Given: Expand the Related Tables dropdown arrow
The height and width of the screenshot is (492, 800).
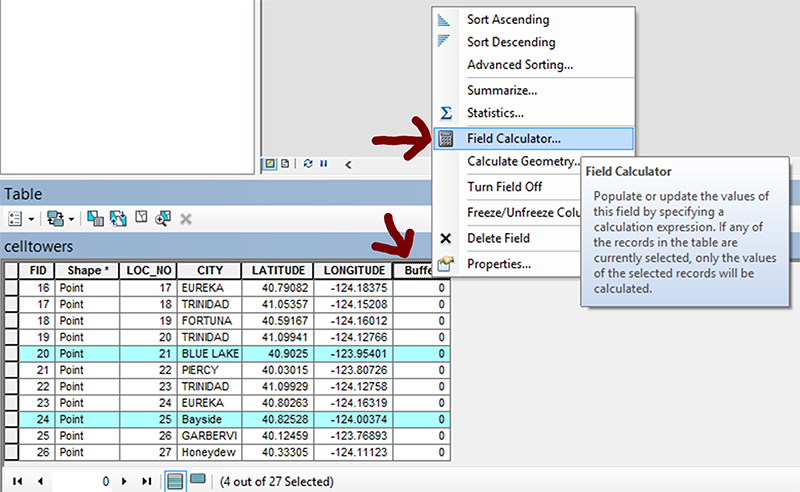Looking at the screenshot, I should pos(71,218).
